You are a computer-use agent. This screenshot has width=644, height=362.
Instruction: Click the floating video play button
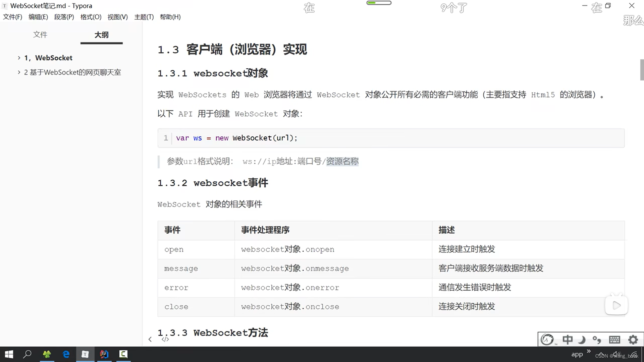[x=616, y=305]
